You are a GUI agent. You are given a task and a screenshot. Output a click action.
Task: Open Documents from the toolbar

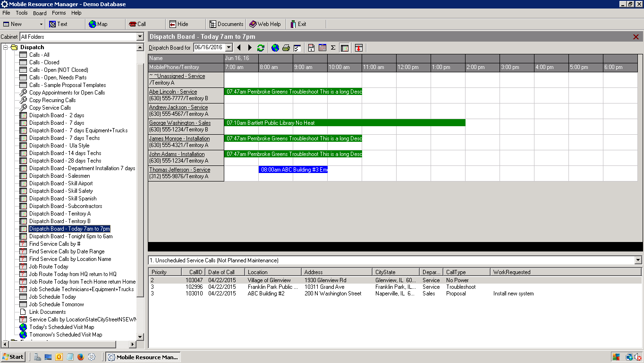(226, 24)
